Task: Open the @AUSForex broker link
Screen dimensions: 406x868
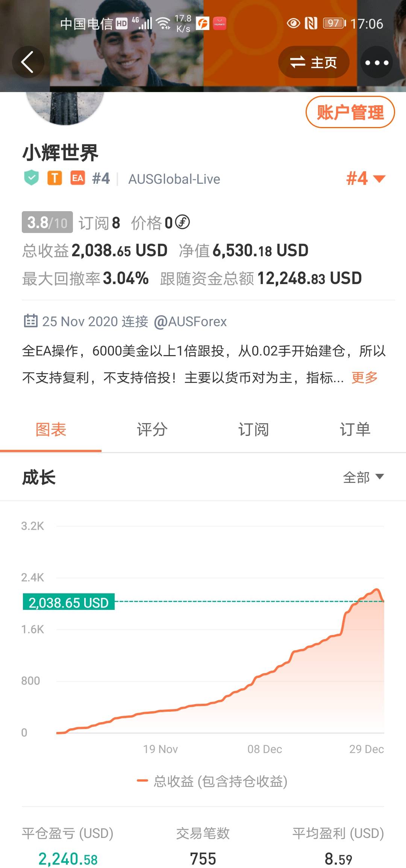Action: click(x=190, y=322)
